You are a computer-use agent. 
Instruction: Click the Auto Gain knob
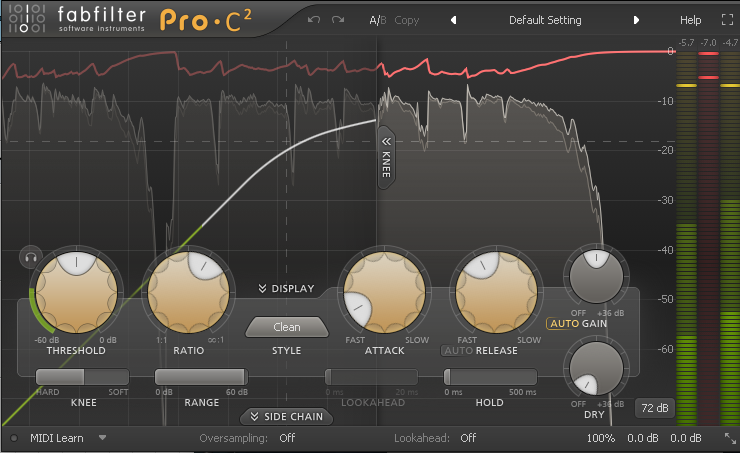[596, 277]
